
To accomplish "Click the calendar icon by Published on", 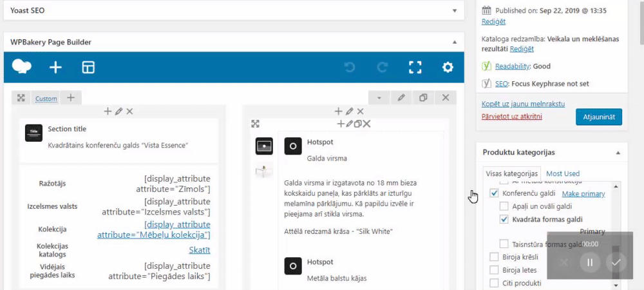I will [486, 11].
